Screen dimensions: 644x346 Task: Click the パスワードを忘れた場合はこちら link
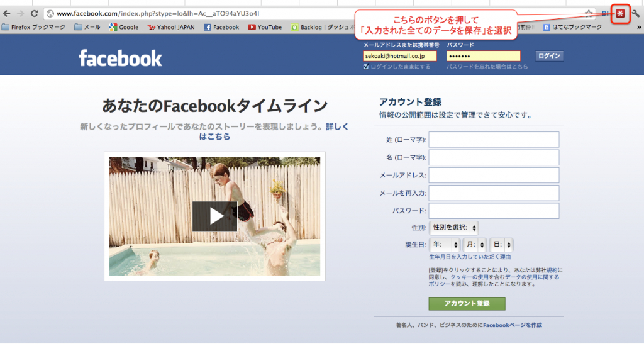pyautogui.click(x=487, y=67)
